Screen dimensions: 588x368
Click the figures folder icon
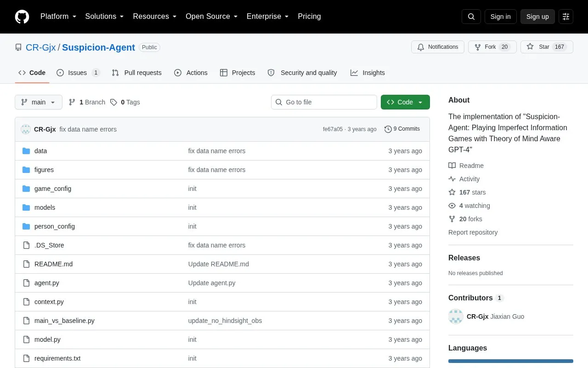click(26, 170)
